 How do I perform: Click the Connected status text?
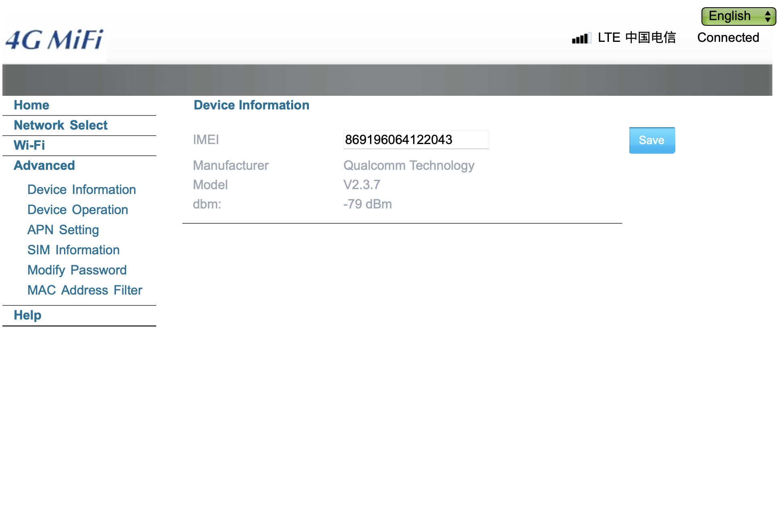point(728,37)
